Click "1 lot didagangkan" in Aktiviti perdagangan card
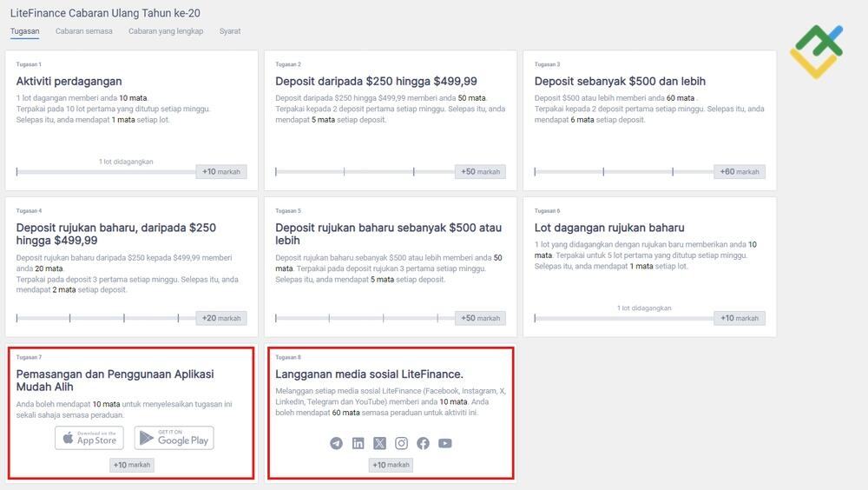Screen dimensions: 868x490 (126, 162)
